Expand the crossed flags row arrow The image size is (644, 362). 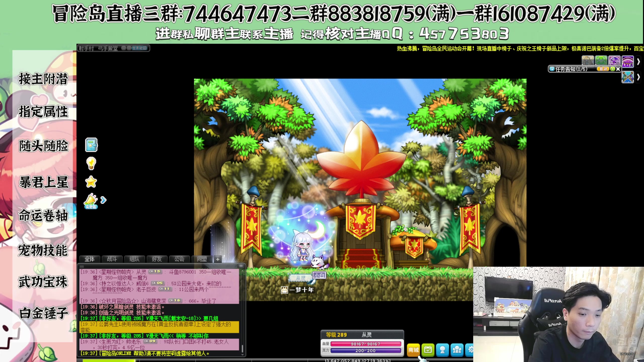(638, 77)
